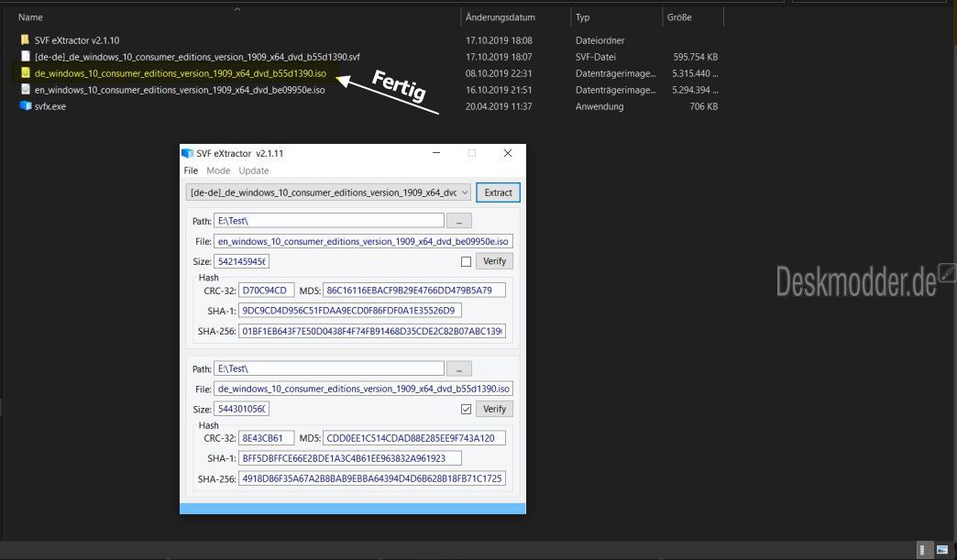Click the date 16.10.2019 21:51
This screenshot has height=560, width=957.
tap(499, 90)
